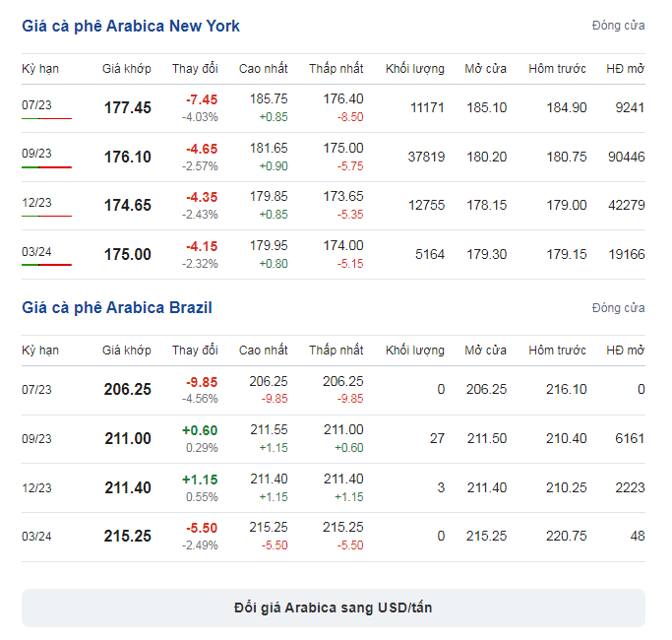Select the 03/24 New York contract term
Screen dimensions: 672x640
click(x=36, y=252)
